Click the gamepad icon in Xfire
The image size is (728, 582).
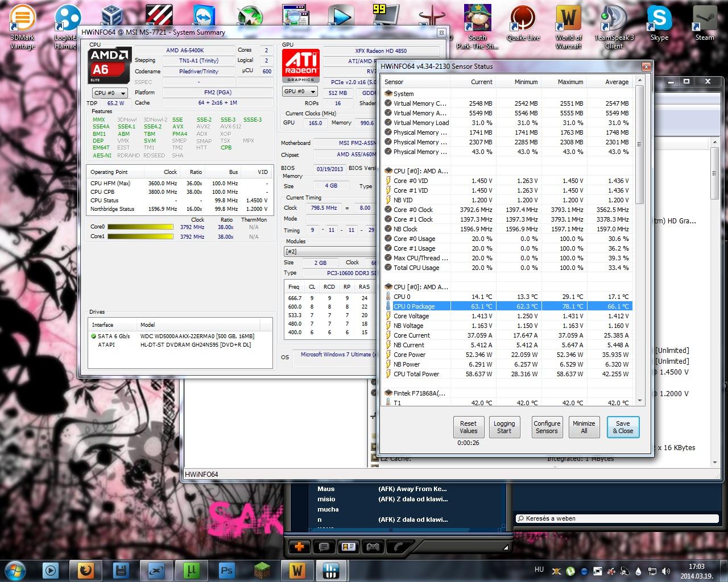click(x=373, y=547)
